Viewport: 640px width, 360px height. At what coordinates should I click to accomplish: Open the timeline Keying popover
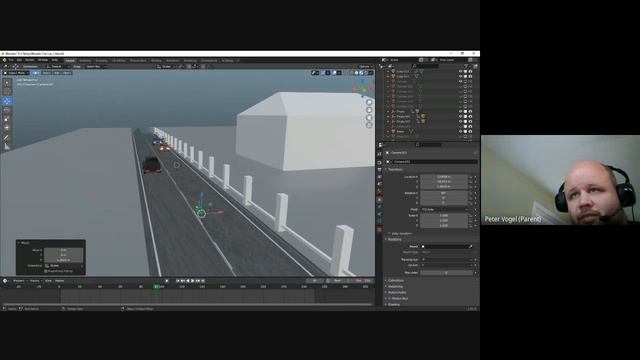(35, 281)
